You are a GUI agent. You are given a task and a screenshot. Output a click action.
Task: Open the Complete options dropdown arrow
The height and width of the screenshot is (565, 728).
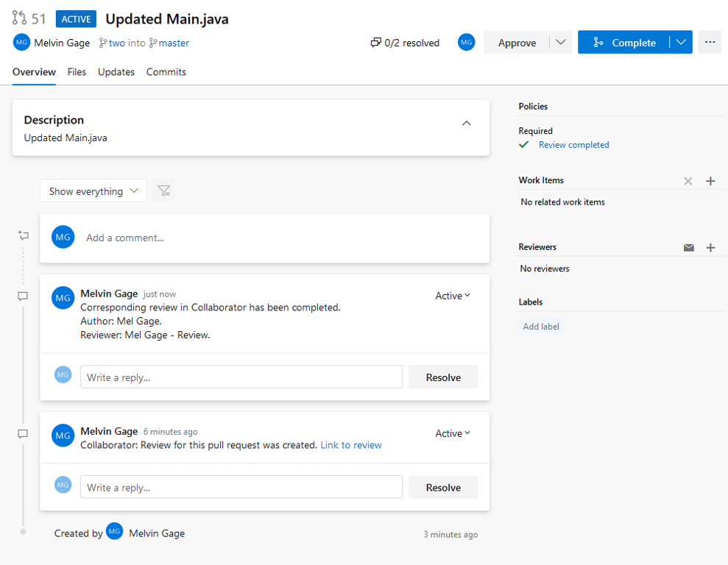point(681,42)
